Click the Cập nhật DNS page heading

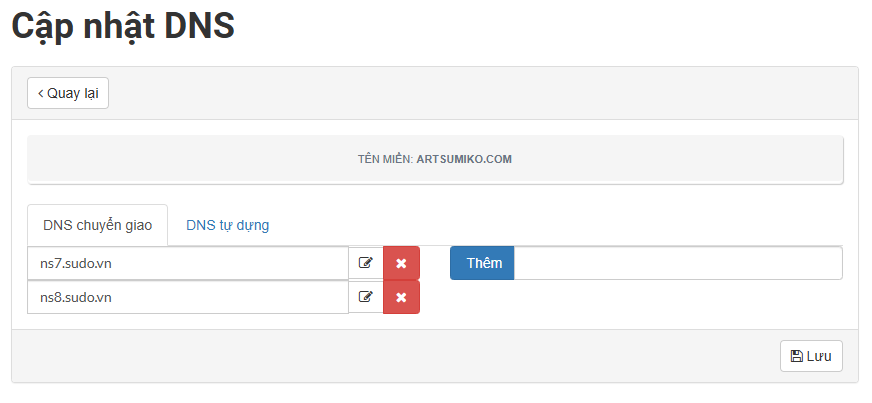123,26
